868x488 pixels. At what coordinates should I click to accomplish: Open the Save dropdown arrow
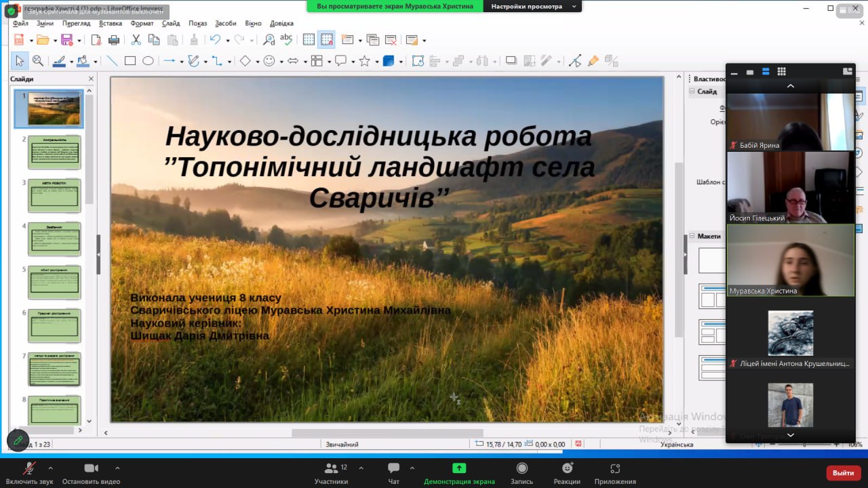tap(79, 41)
